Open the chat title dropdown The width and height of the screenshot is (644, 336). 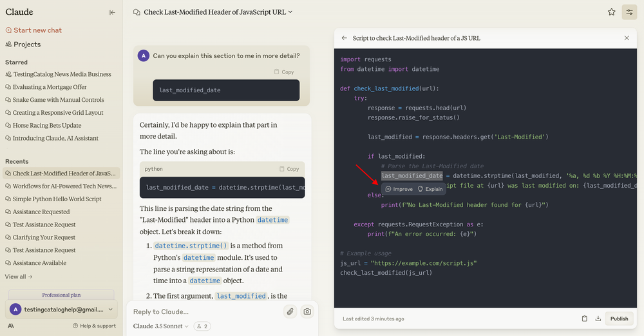[290, 12]
